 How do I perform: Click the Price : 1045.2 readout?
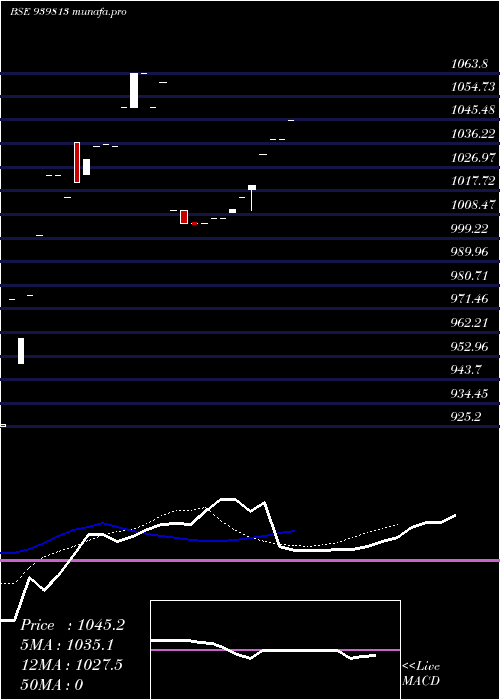point(72,625)
